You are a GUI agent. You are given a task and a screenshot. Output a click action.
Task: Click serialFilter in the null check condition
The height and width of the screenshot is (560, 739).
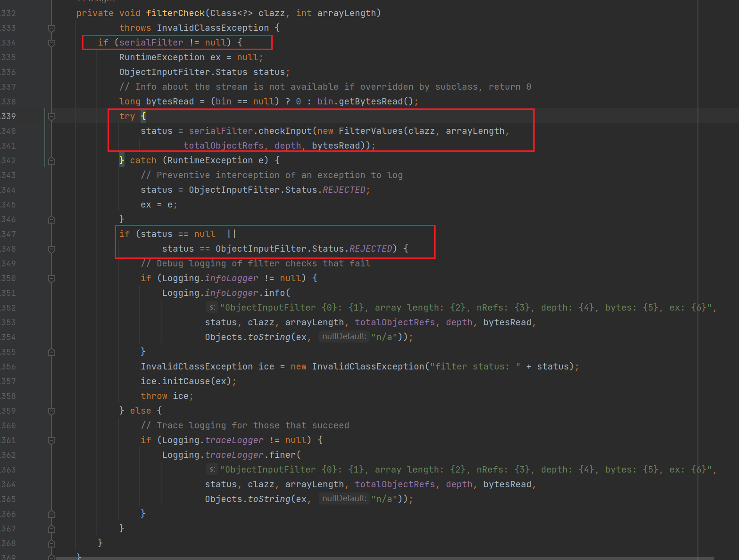[x=151, y=43]
